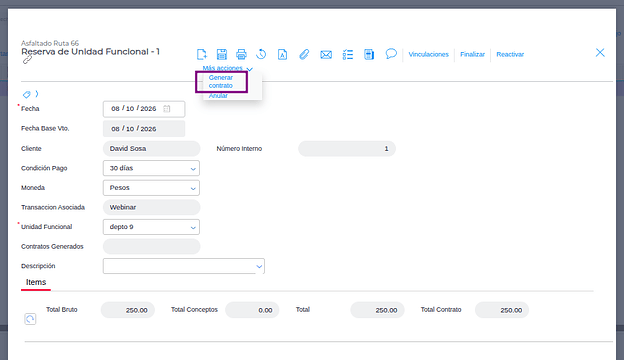624x360 pixels.
Task: Click the refresh icon beside Total Bruto
Action: tap(30, 319)
